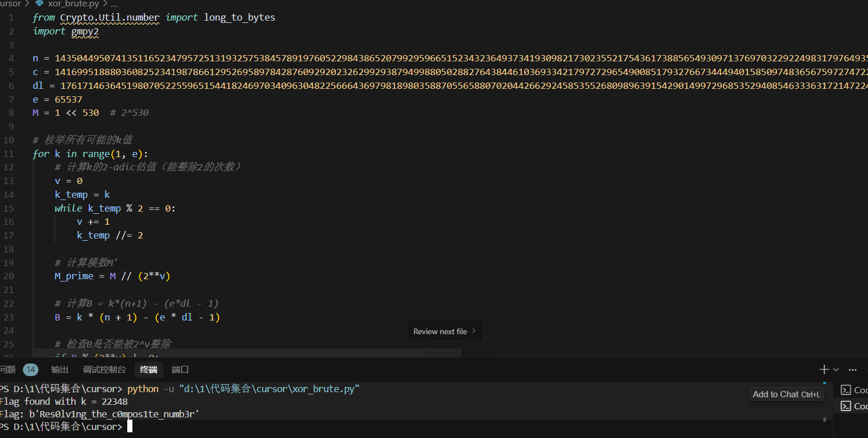Click the 'v += 1' line
Viewport: 868px width, 438px height.
click(x=93, y=222)
